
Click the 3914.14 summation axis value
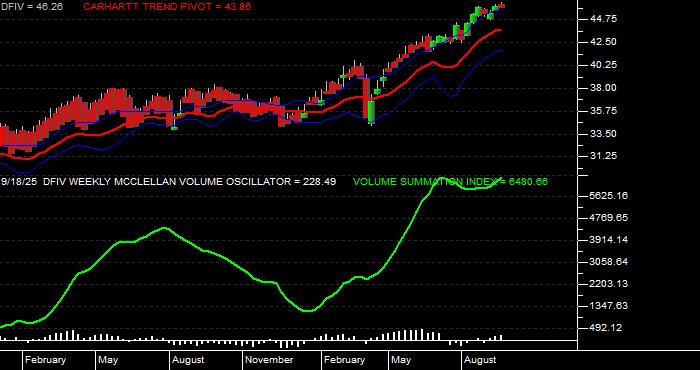(609, 240)
